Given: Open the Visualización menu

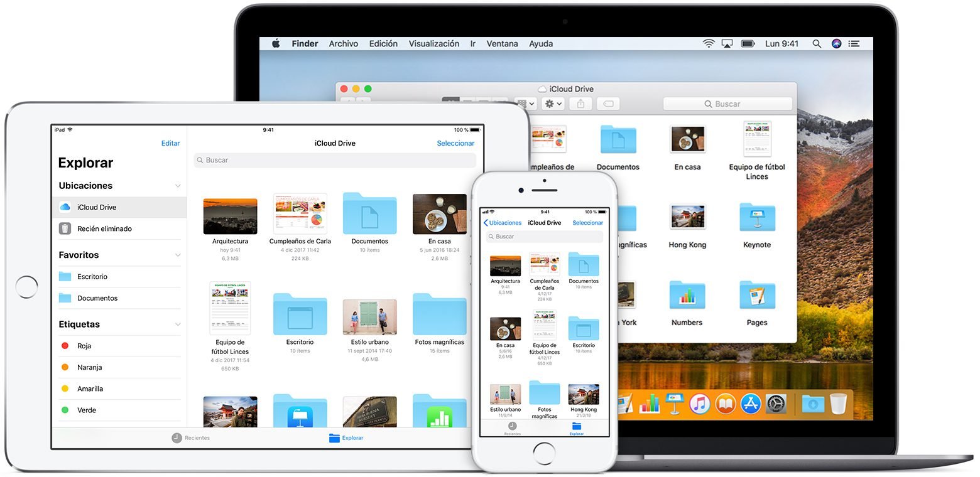Looking at the screenshot, I should [x=434, y=43].
